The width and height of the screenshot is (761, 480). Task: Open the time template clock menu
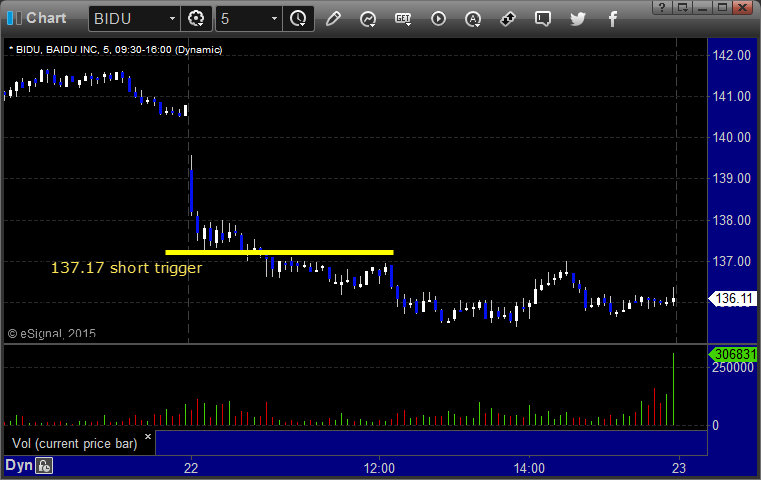[298, 18]
